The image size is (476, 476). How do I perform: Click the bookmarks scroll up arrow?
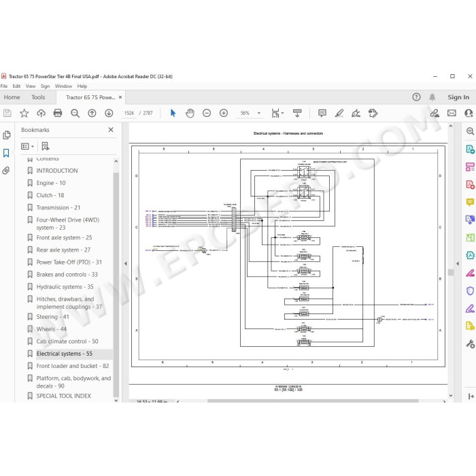[x=116, y=162]
